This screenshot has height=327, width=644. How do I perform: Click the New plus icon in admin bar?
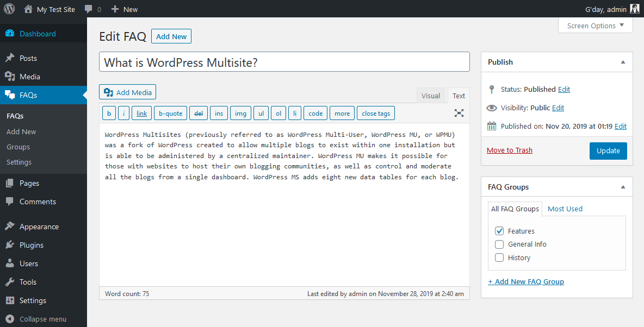(x=115, y=9)
